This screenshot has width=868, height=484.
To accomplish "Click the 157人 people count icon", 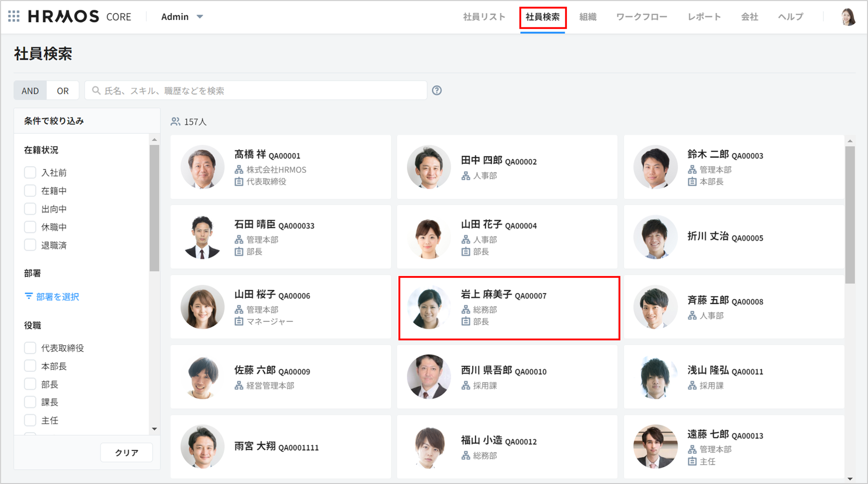I will tap(175, 122).
